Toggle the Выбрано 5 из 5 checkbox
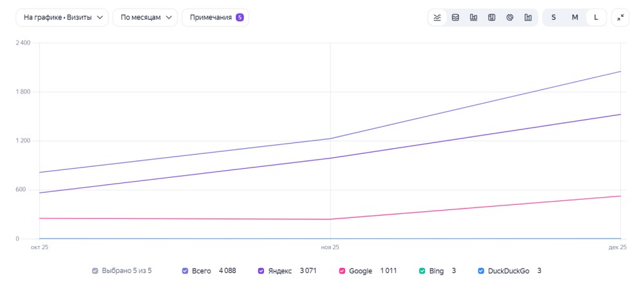Viewport: 644px width, 286px height. click(95, 271)
